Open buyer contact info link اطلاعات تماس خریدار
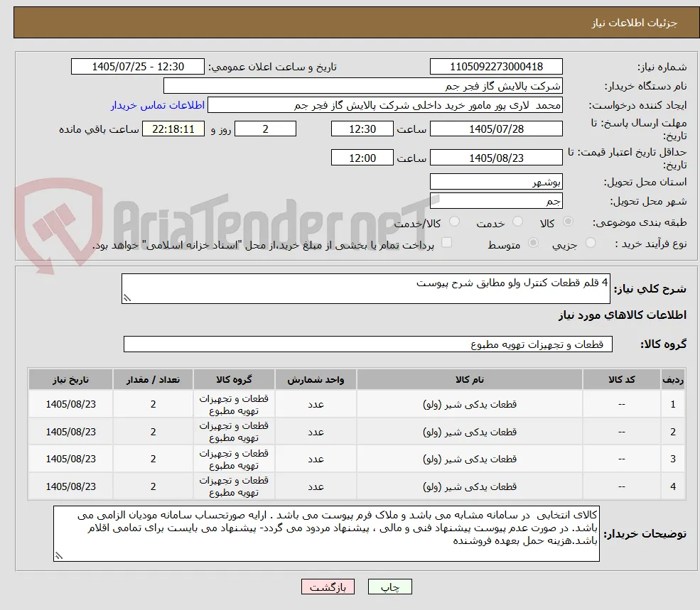Screen dimensions: 700x610 tap(158, 105)
